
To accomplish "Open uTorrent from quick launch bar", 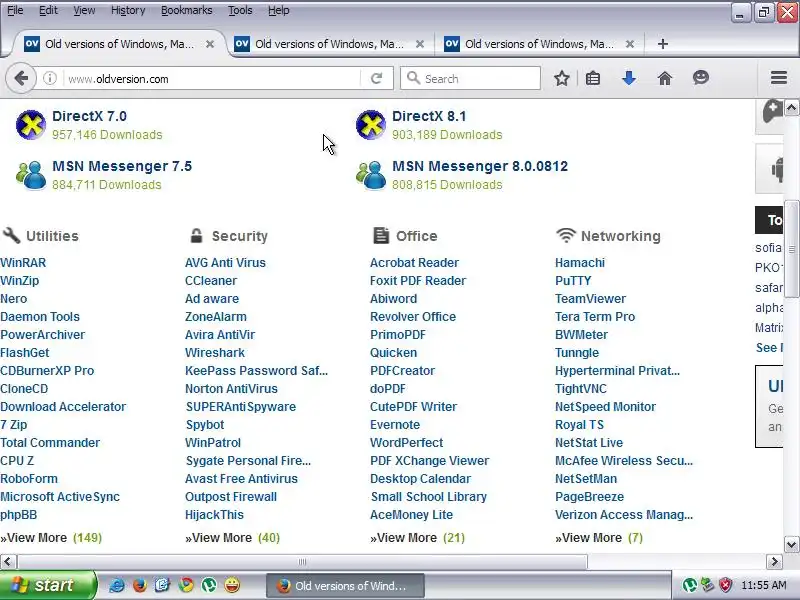I will (x=209, y=585).
